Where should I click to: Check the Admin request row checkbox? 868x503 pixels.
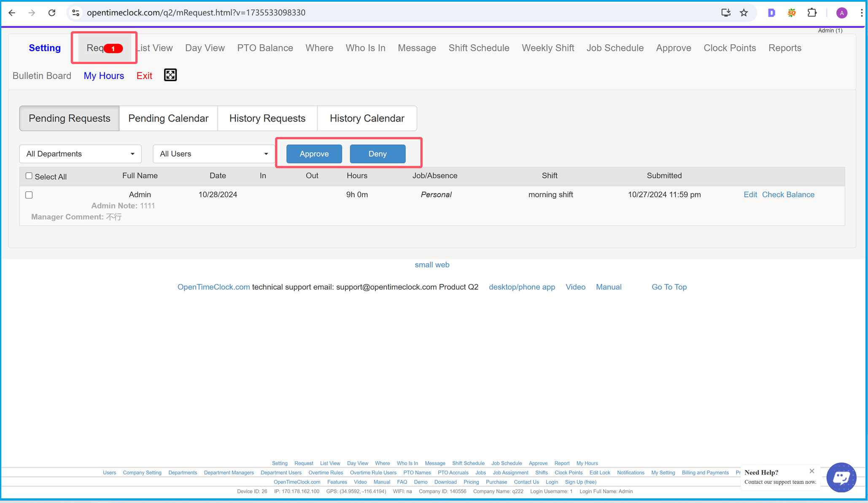pyautogui.click(x=29, y=195)
